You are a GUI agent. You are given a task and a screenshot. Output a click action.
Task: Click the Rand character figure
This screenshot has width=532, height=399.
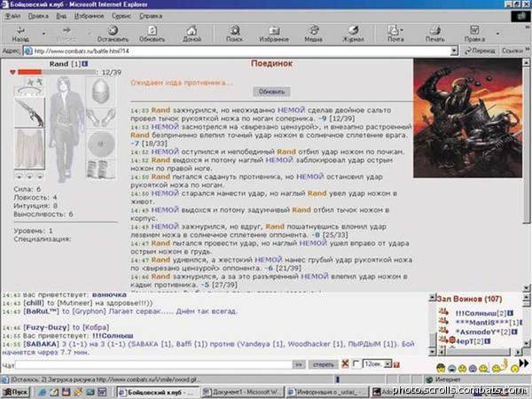coord(66,129)
